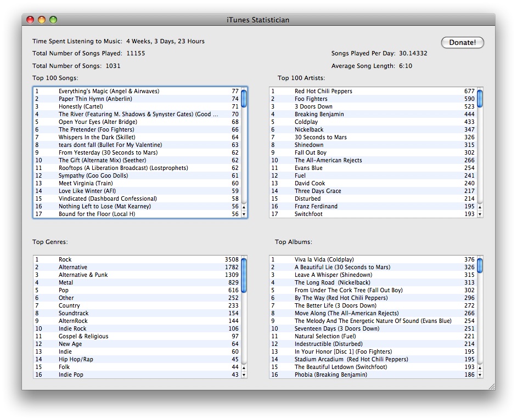Select song Whispers In the Dark (Skillet)
The width and height of the screenshot is (517, 420).
pos(137,137)
